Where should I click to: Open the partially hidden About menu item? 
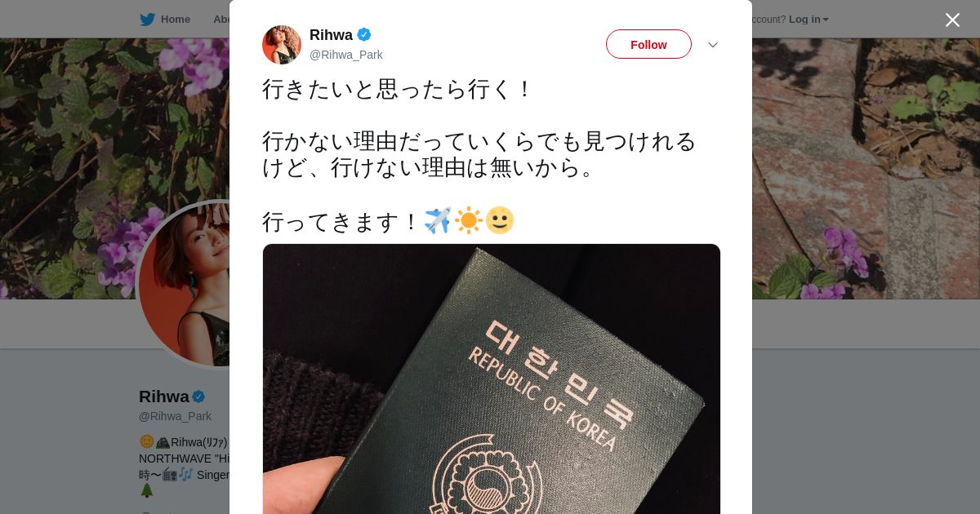(x=221, y=20)
